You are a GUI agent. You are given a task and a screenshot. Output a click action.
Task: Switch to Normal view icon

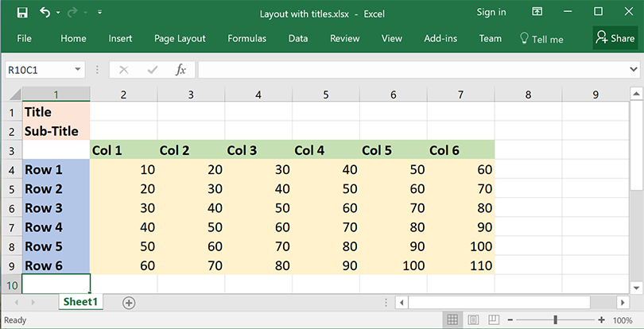tap(452, 319)
